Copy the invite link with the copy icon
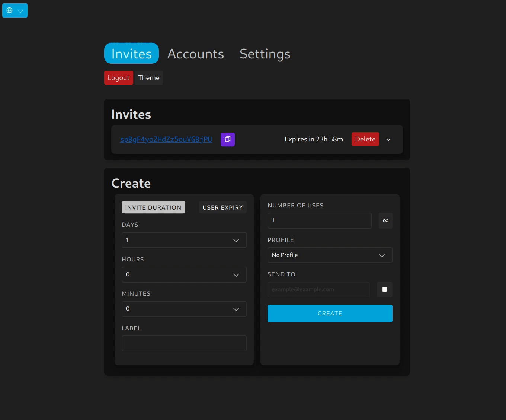Image resolution: width=506 pixels, height=420 pixels. click(x=228, y=139)
